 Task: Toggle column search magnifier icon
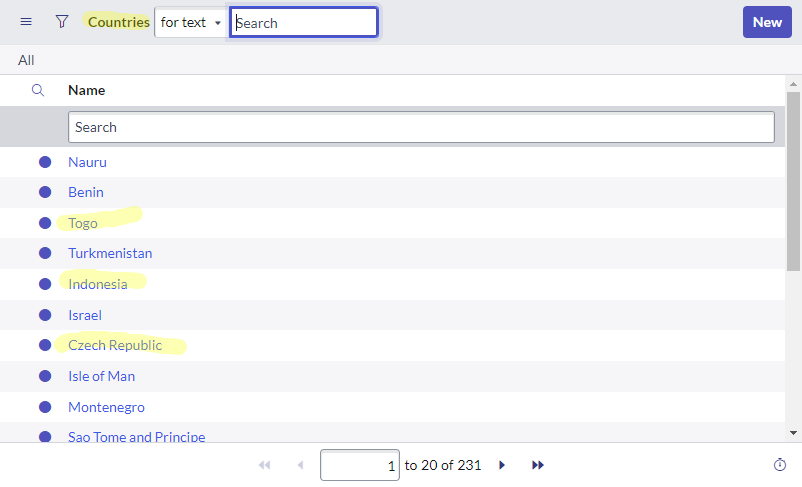coord(38,91)
